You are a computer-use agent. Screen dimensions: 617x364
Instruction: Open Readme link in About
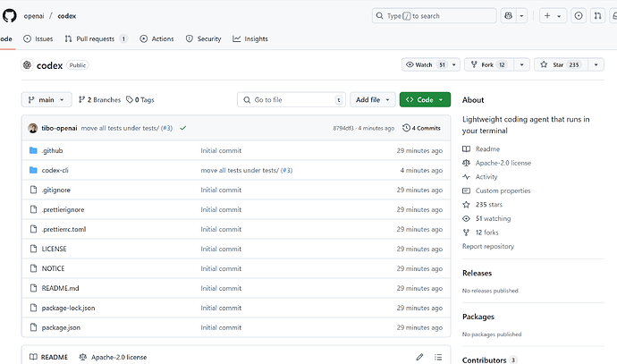tap(481, 149)
